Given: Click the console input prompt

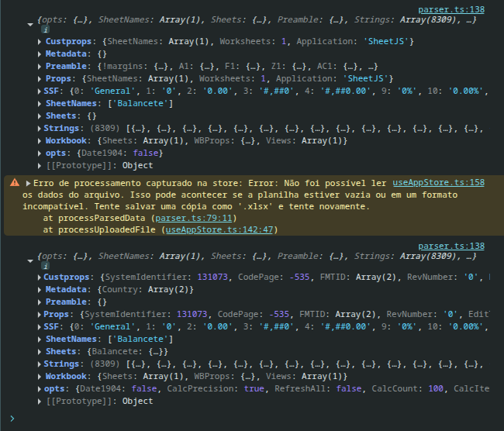Looking at the screenshot, I should point(12,419).
